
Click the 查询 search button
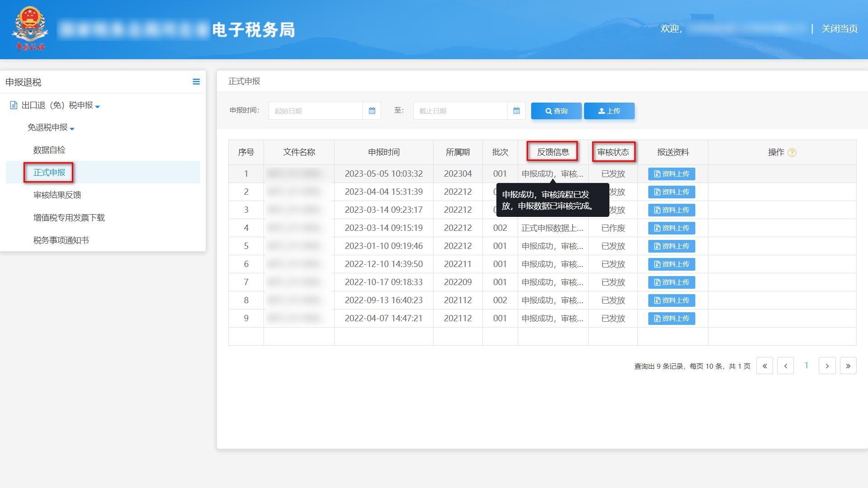[x=556, y=111]
